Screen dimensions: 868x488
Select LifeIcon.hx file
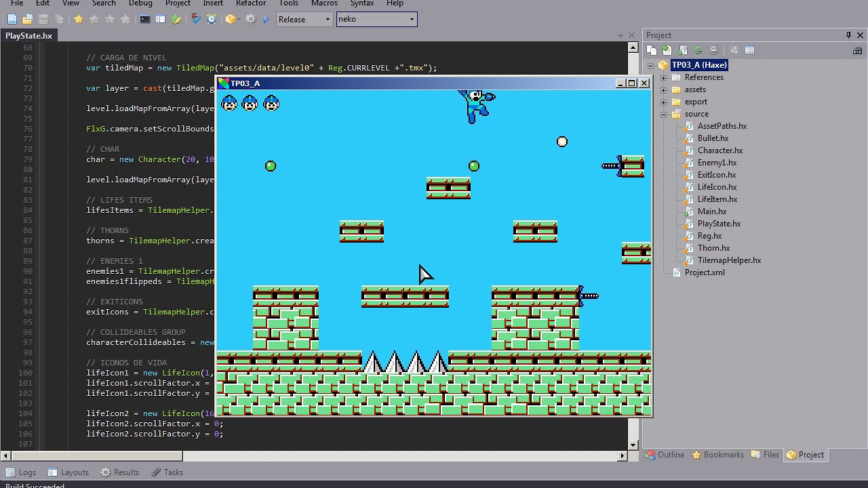(717, 187)
